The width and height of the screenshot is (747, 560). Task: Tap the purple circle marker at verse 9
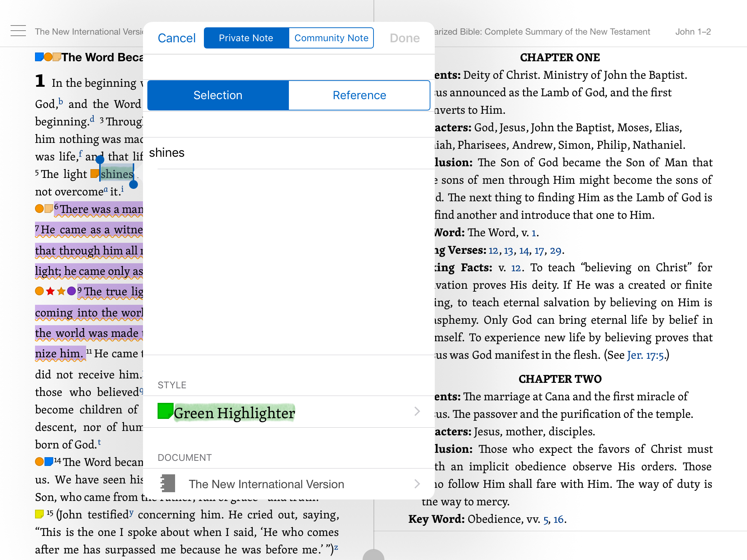[71, 291]
